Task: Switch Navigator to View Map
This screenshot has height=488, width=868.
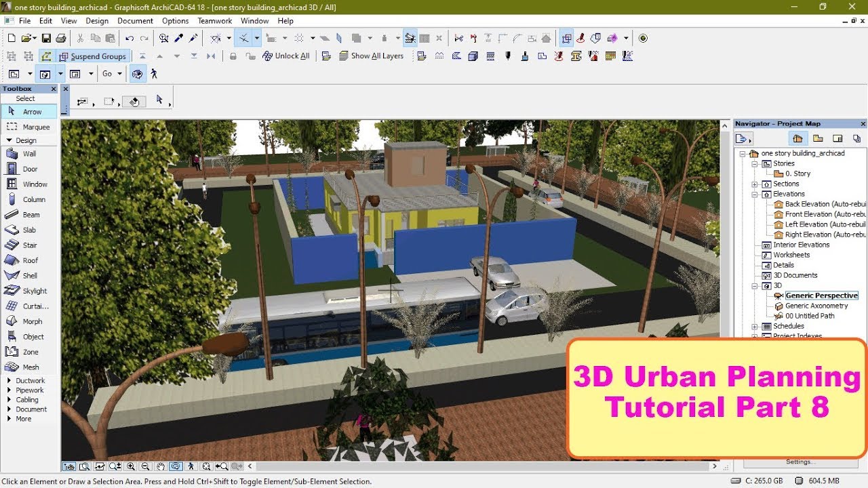Action: tap(818, 139)
